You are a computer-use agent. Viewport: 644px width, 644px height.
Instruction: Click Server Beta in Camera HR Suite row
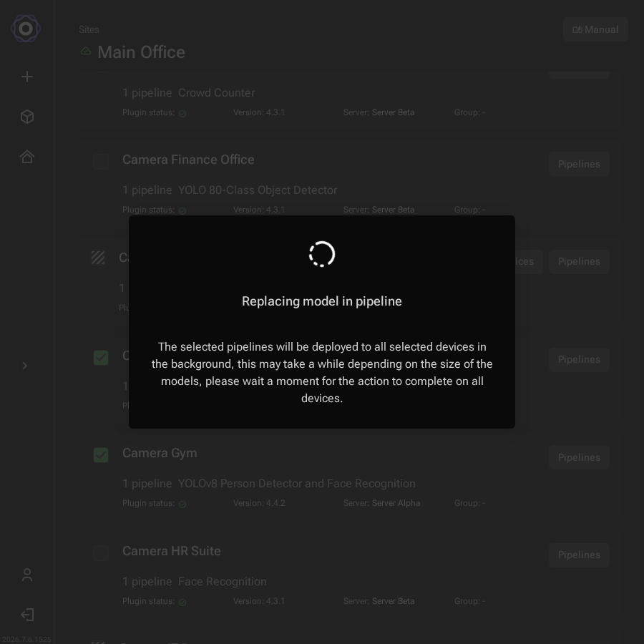393,601
